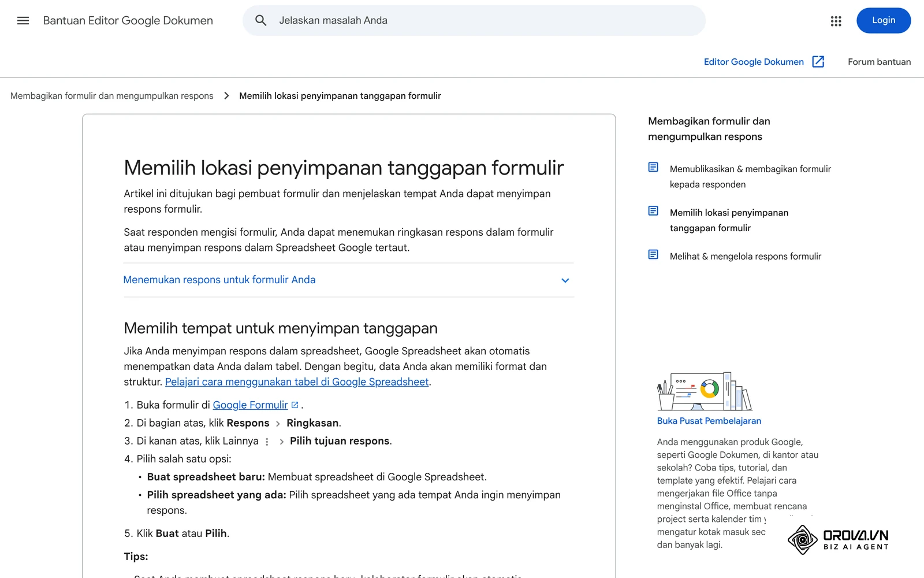Open Editor Google Dokumen link

point(754,62)
